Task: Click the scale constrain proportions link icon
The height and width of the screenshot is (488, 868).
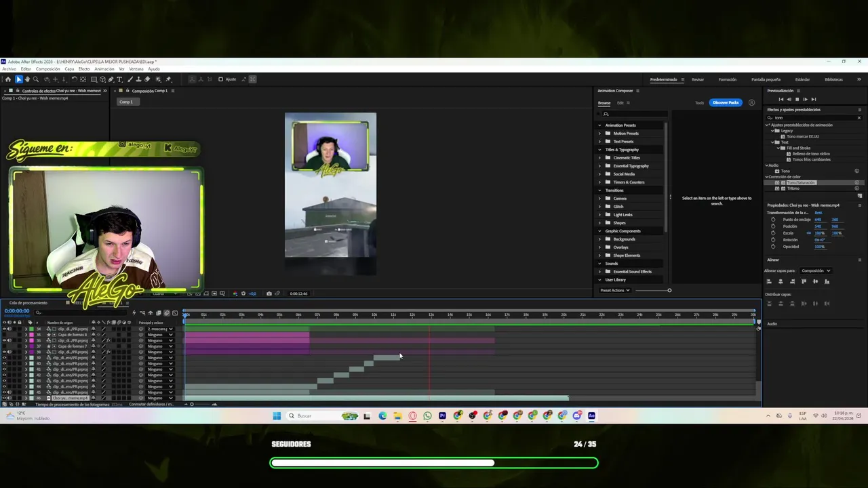Action: point(808,233)
